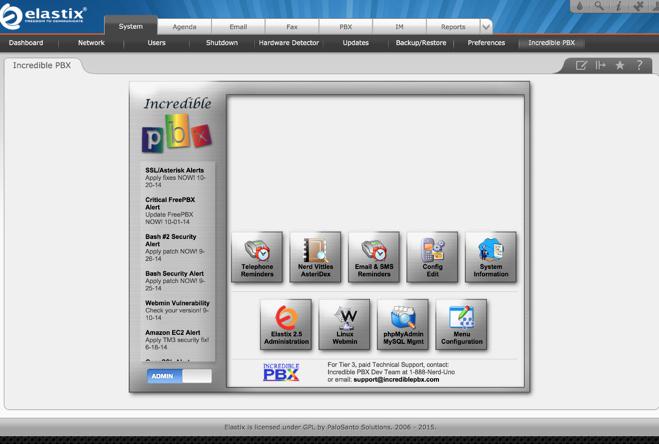
Task: Click the 'Elastix is licensed under GPL' footer text
Action: 330,427
